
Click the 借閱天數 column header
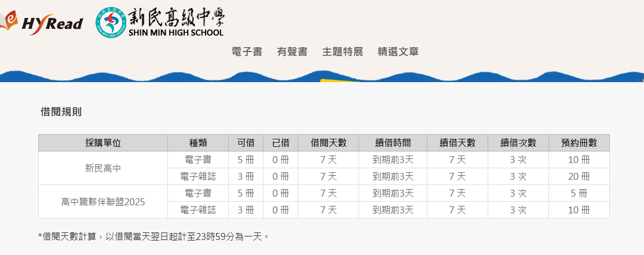(x=328, y=143)
